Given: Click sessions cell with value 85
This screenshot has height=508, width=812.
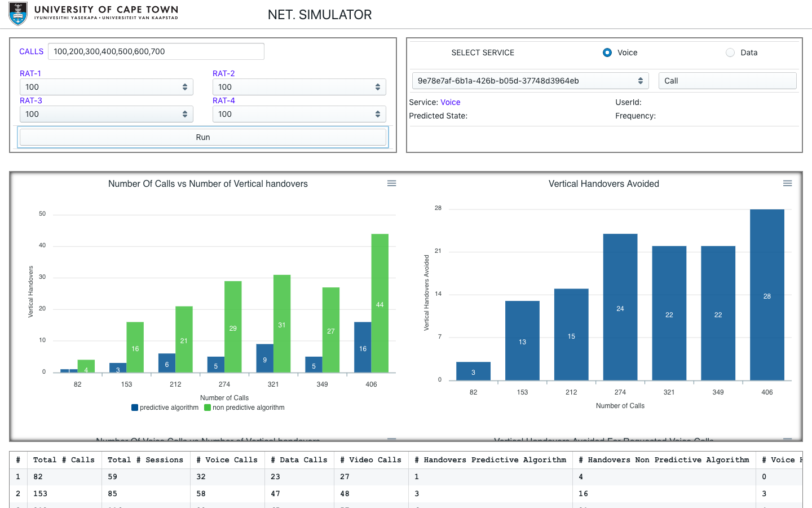Looking at the screenshot, I should tap(145, 493).
